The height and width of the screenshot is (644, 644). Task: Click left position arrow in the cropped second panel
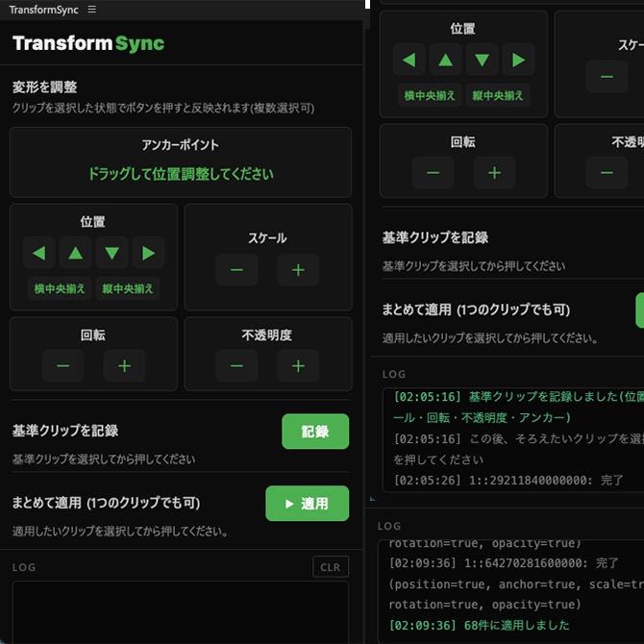(x=409, y=60)
